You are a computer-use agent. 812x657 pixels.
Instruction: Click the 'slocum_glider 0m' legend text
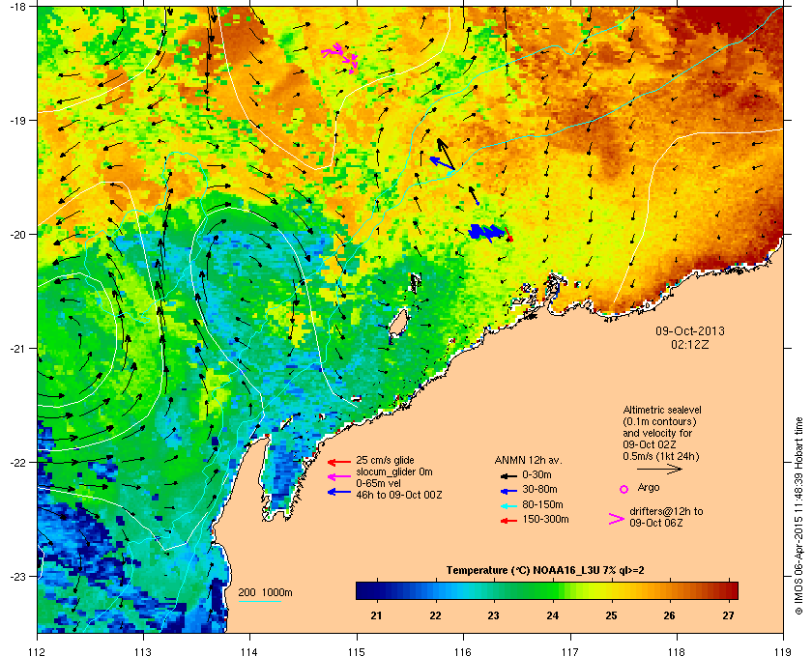click(394, 471)
